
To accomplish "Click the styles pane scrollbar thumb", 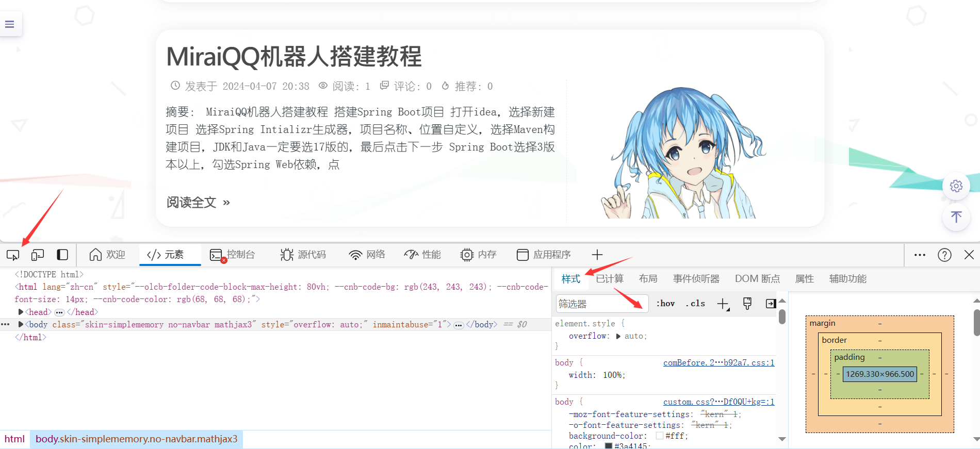I will coord(782,317).
